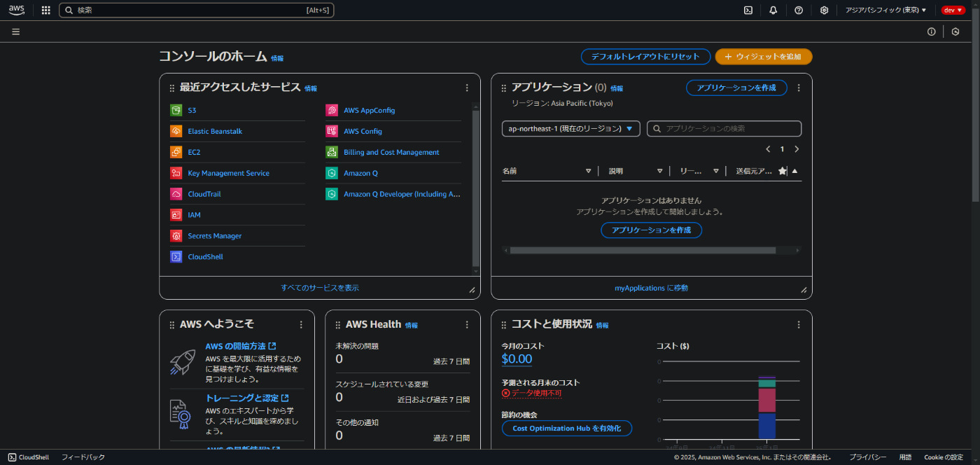Click the $0.00 monthly cost link

(x=517, y=359)
